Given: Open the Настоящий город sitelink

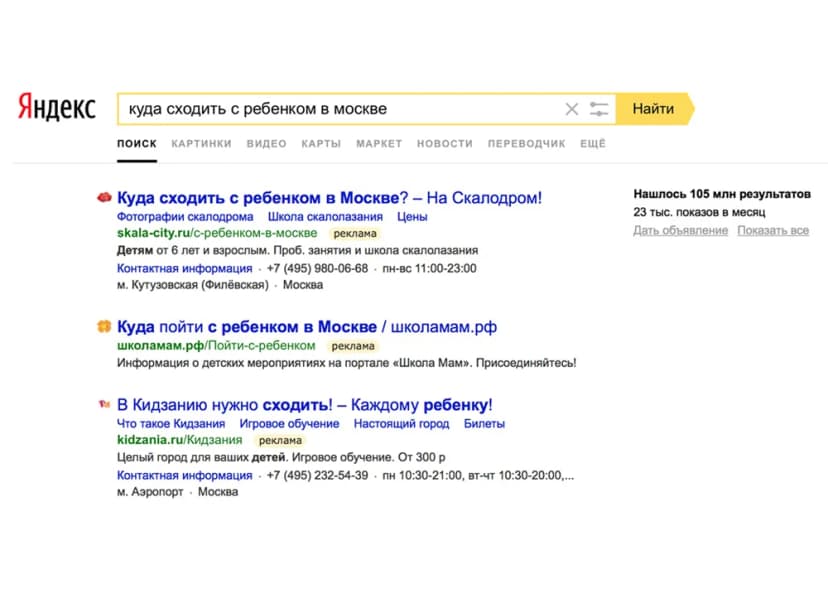Looking at the screenshot, I should click(x=401, y=423).
